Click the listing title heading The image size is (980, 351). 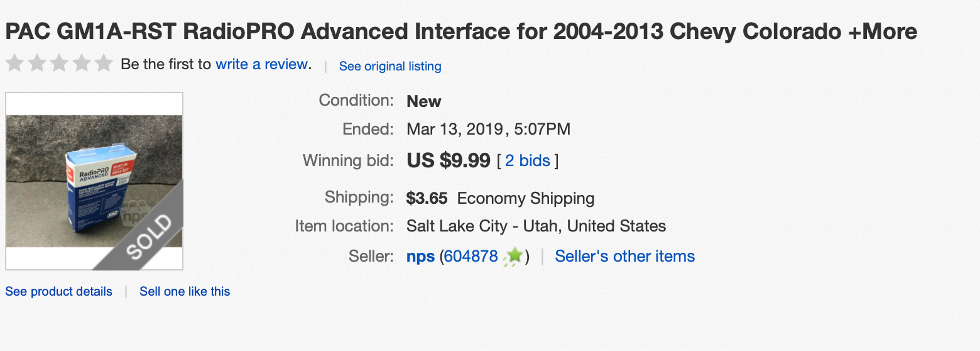click(461, 31)
